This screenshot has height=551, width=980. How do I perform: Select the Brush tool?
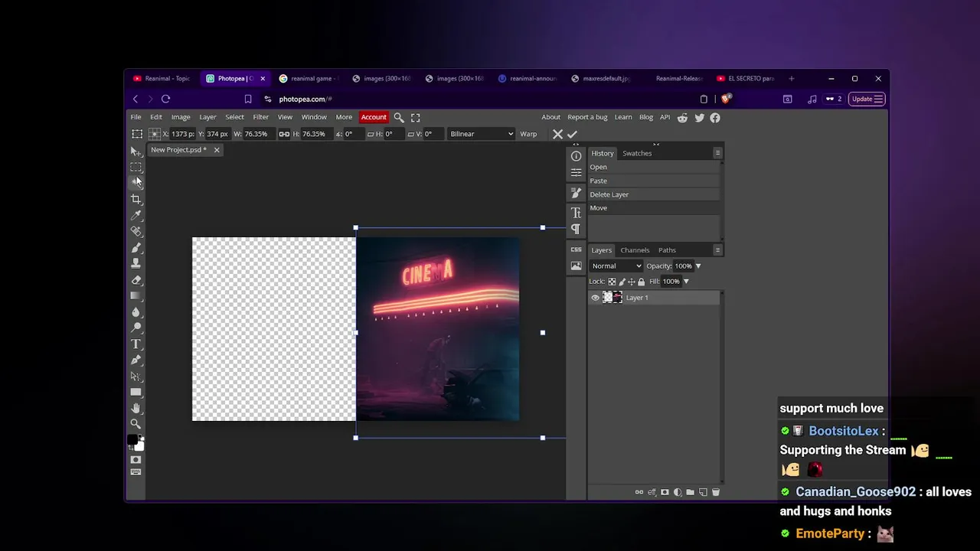pyautogui.click(x=136, y=247)
